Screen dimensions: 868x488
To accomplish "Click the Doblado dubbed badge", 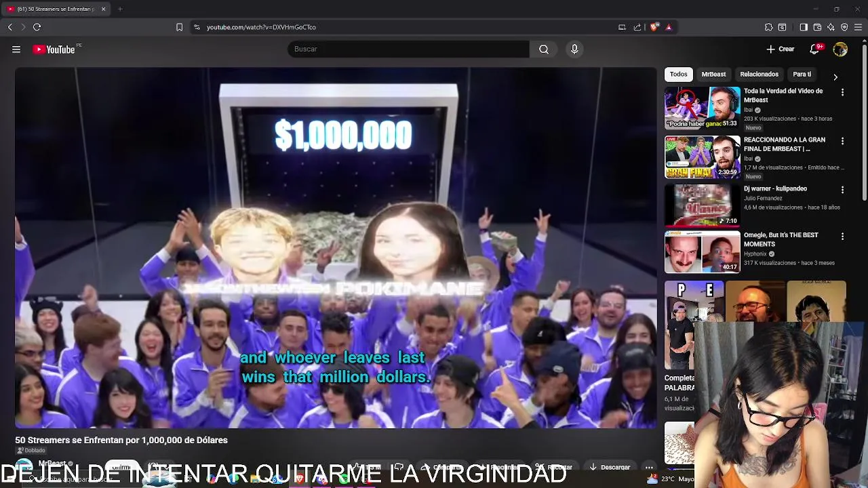I will [x=31, y=451].
